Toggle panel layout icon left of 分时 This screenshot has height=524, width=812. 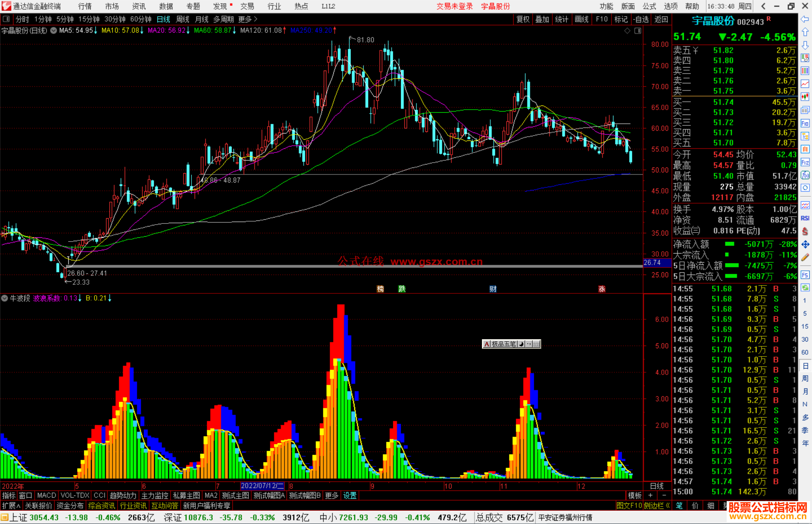tap(6, 19)
